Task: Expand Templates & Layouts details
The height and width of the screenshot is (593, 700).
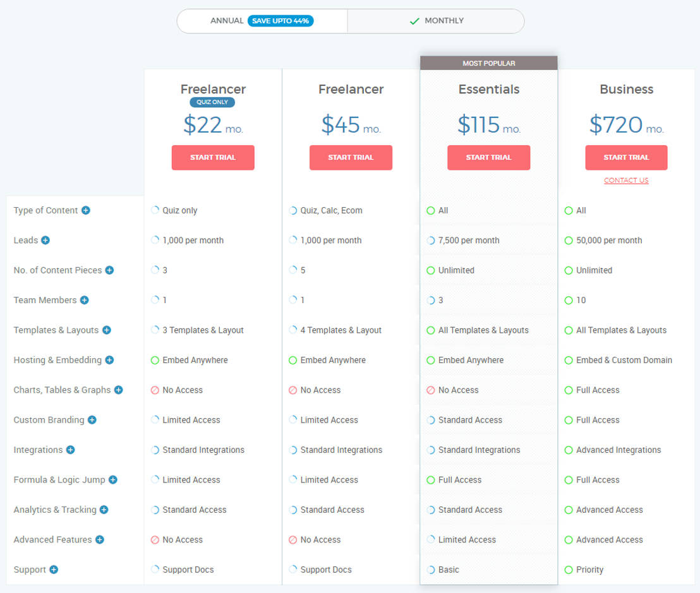Action: (106, 330)
